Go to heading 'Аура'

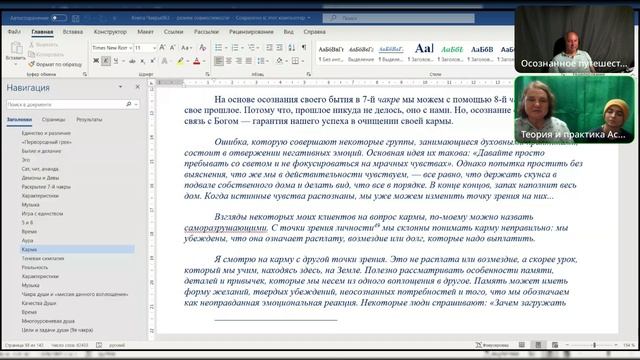[x=27, y=240]
